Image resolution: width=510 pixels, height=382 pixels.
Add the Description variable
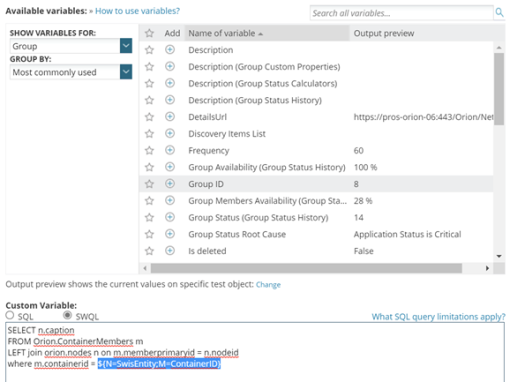coord(170,50)
